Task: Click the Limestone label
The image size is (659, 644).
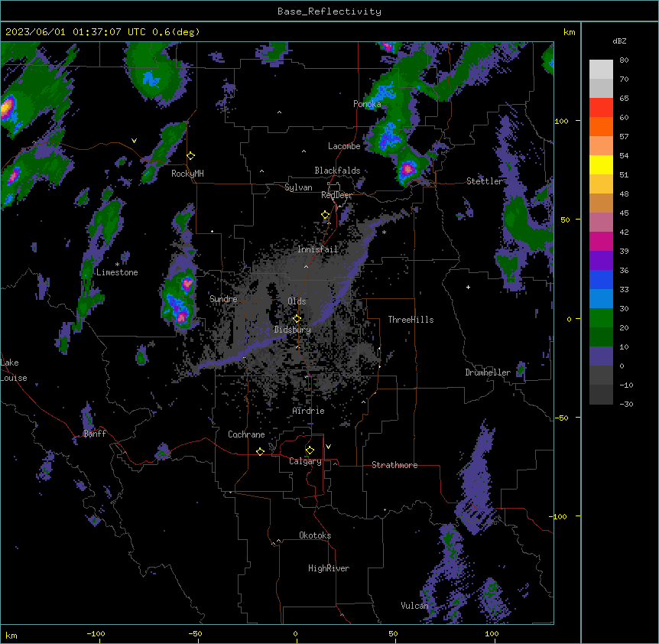Action: pyautogui.click(x=117, y=272)
